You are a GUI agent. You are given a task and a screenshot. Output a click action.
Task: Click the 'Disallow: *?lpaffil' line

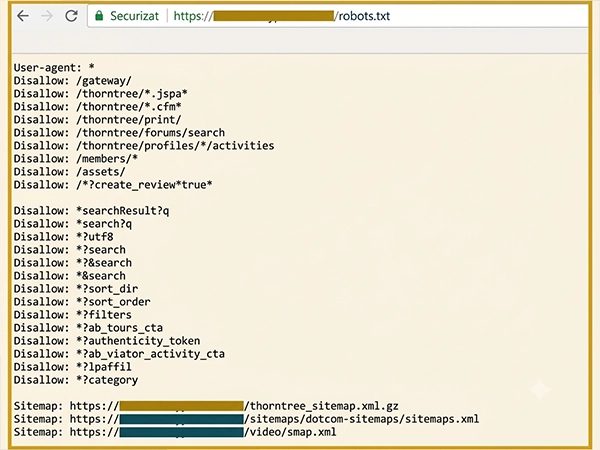tap(73, 367)
